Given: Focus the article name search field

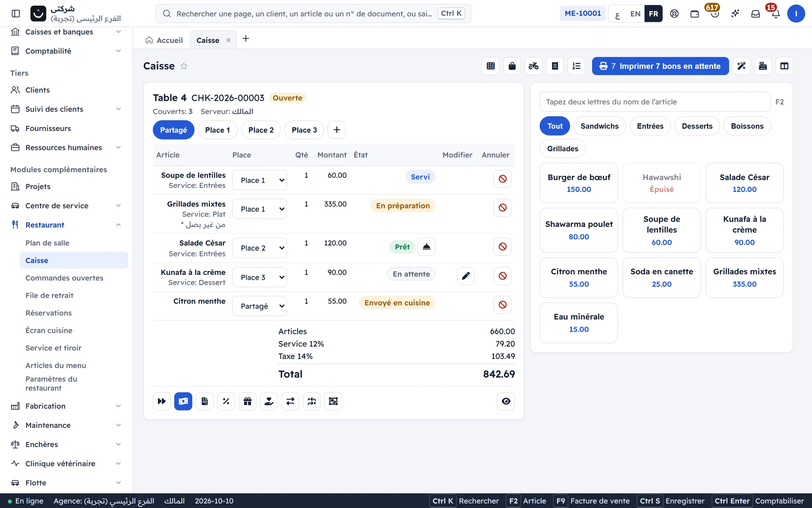Looking at the screenshot, I should 655,102.
